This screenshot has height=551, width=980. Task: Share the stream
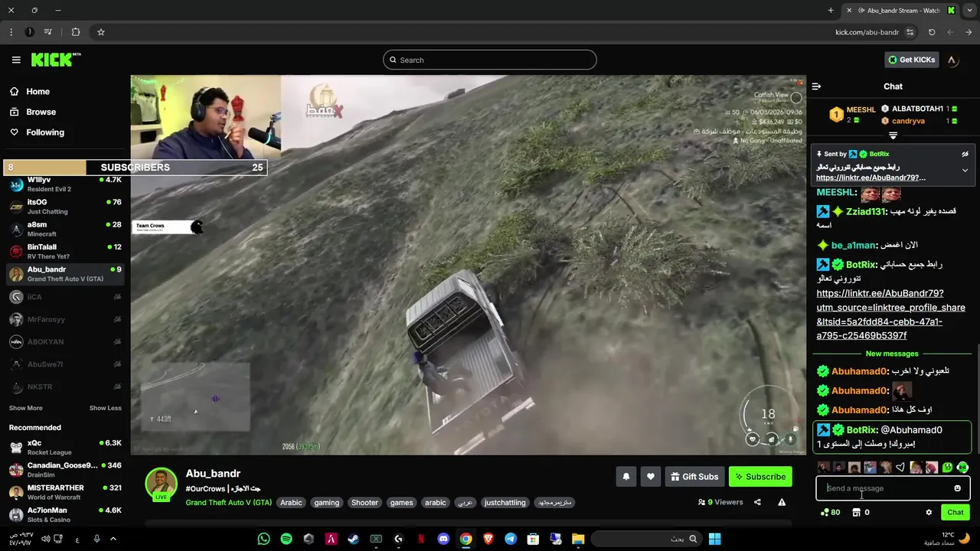click(757, 502)
